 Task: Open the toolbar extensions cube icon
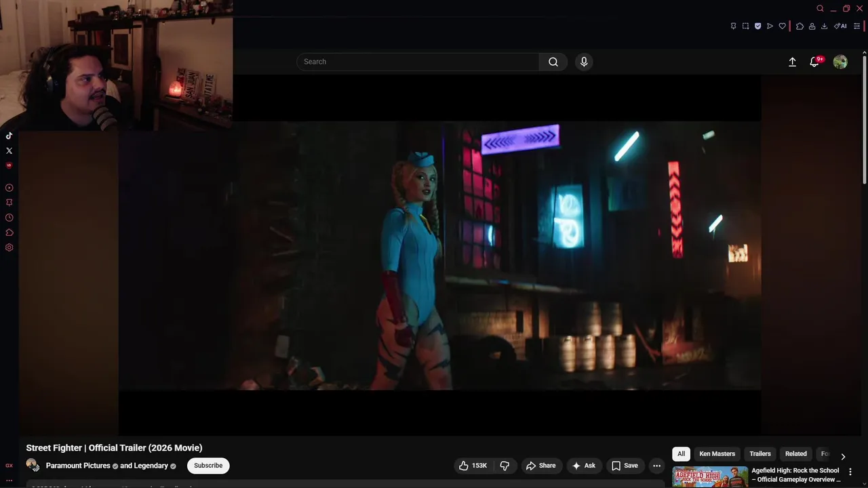(x=800, y=26)
